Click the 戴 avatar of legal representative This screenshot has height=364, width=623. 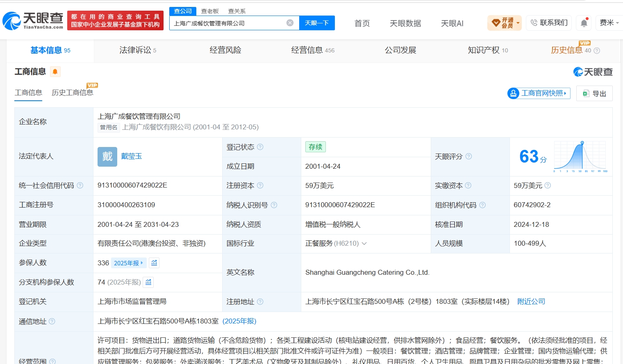coord(107,156)
